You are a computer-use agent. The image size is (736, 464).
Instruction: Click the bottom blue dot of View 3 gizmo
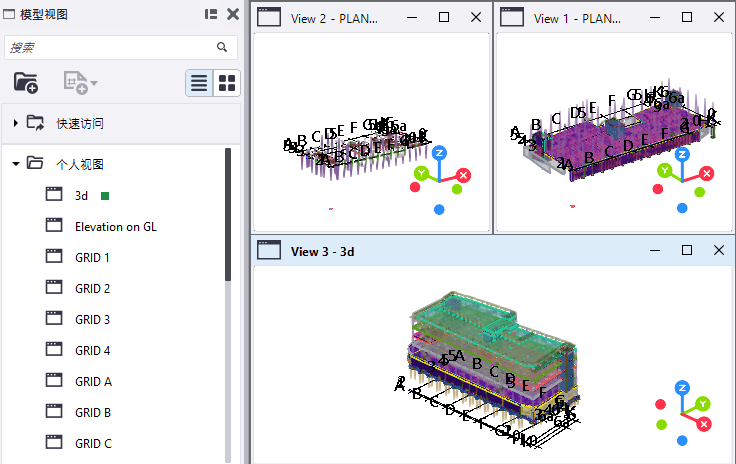coord(682,441)
